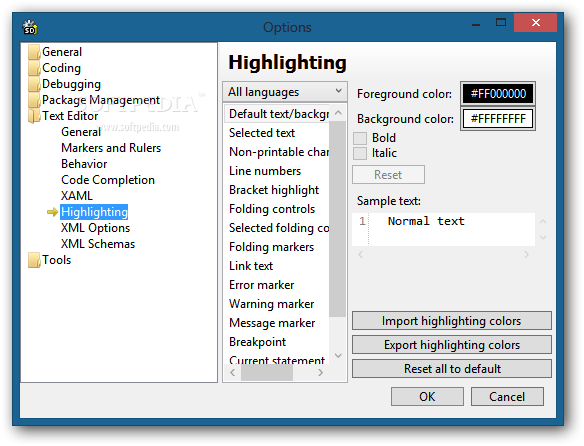This screenshot has width=584, height=446.
Task: Select the Highlighting tree item
Action: (94, 212)
